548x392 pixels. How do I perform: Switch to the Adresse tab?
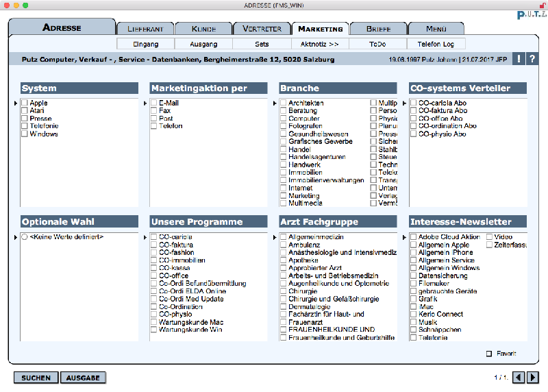coord(62,27)
